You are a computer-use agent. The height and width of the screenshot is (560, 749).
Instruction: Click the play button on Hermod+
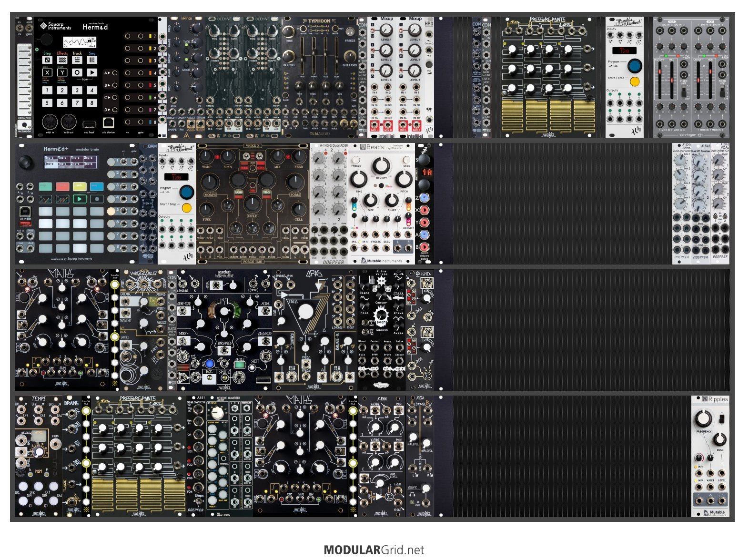point(80,199)
